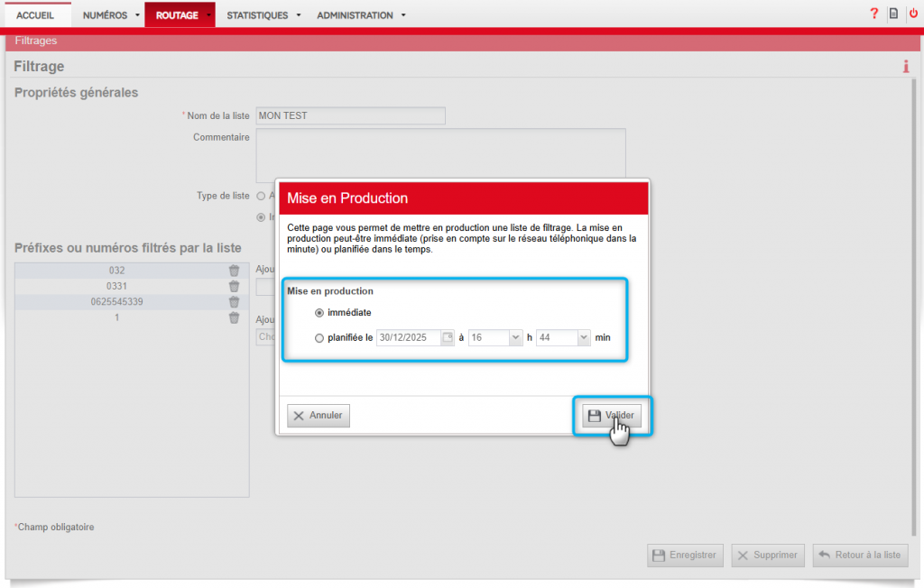The image size is (924, 588).
Task: Open calendar picker beside date 30/12/2025
Action: [447, 337]
